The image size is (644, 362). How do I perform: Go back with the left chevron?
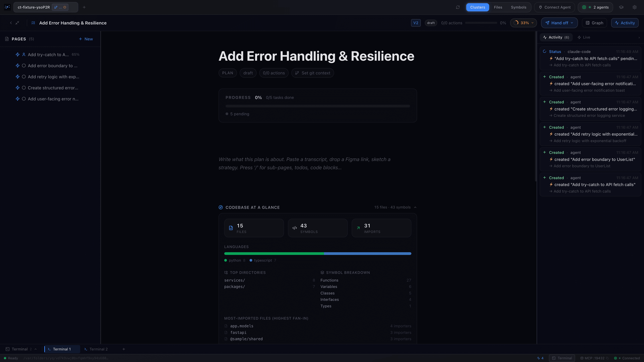pyautogui.click(x=11, y=23)
